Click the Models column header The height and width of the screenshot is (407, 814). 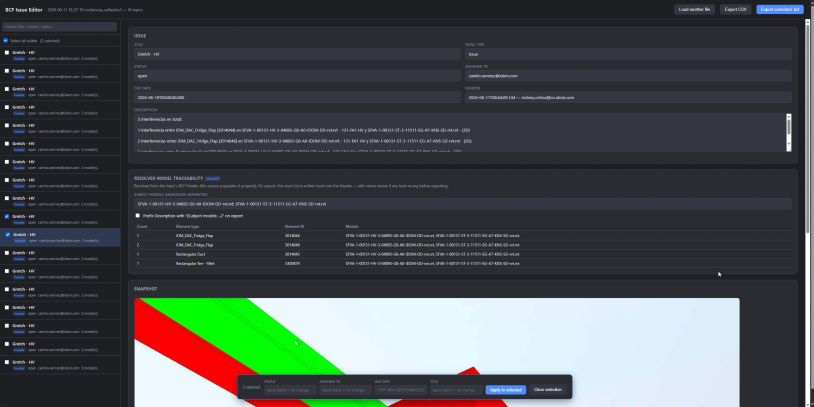tap(351, 226)
